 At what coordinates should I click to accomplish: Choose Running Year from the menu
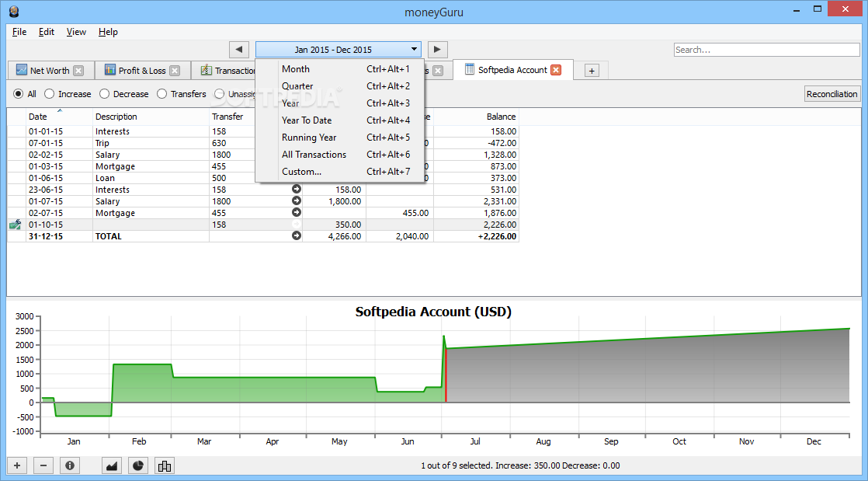pos(340,138)
